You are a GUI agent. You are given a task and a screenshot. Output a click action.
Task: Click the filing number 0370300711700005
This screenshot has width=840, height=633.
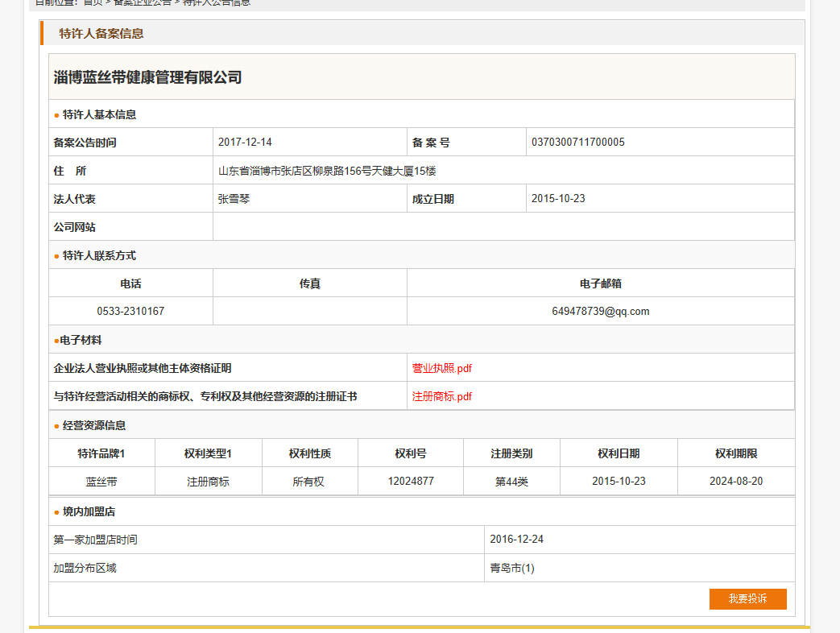(x=577, y=143)
